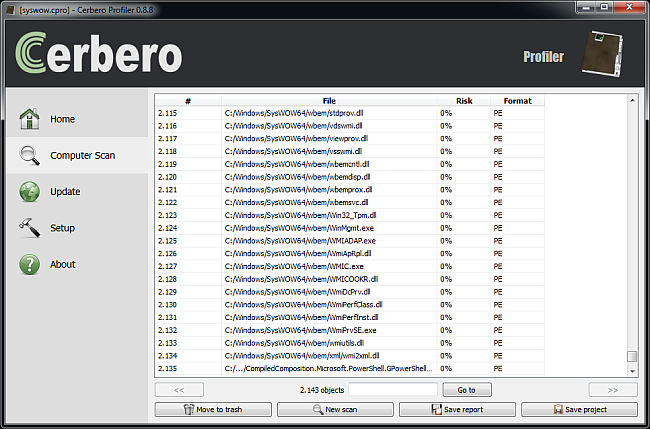Click the globe Update icon
This screenshot has height=429, width=650.
[29, 191]
